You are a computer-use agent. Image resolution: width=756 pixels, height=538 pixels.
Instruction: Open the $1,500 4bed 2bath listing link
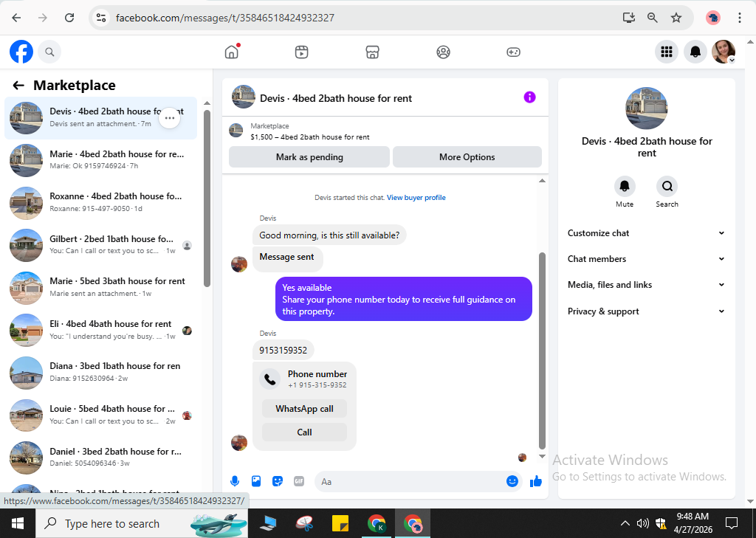click(x=310, y=137)
